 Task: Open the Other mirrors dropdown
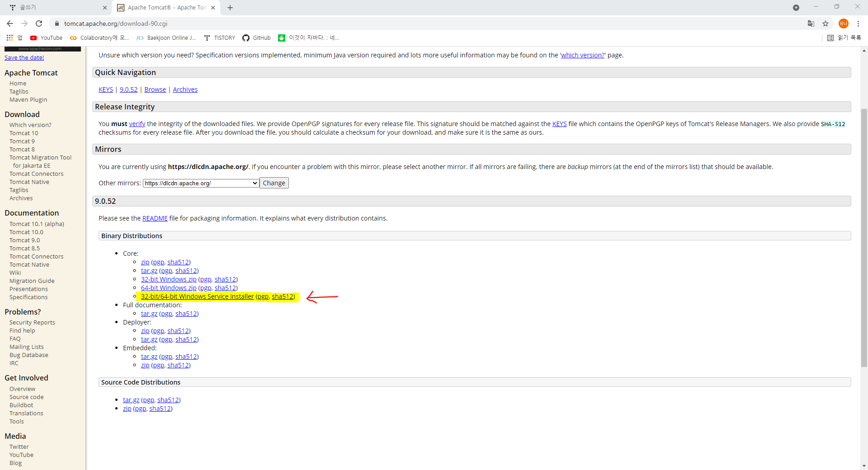click(201, 183)
